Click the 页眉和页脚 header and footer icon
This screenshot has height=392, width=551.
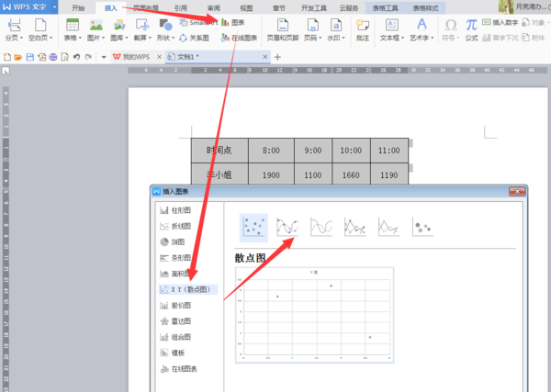283,30
